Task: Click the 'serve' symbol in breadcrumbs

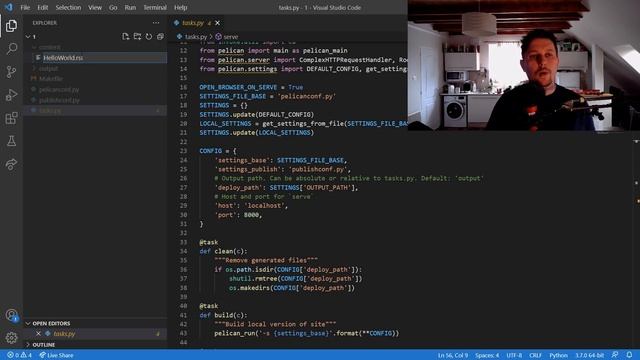Action: tap(231, 37)
